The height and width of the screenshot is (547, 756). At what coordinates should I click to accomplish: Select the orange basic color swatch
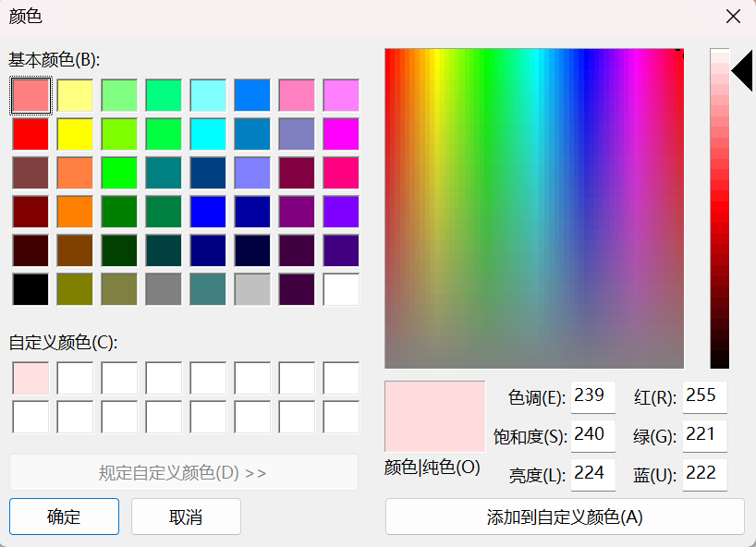click(x=75, y=212)
